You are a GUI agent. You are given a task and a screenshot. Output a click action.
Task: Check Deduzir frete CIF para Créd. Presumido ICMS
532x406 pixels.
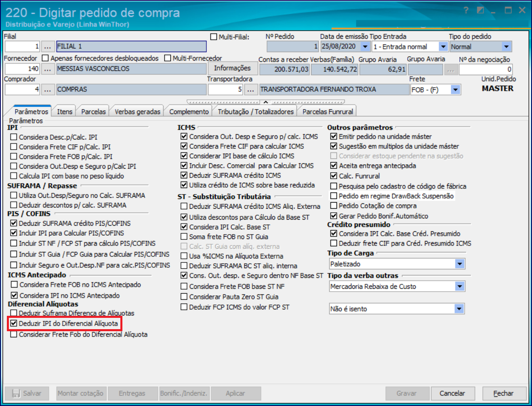[334, 243]
